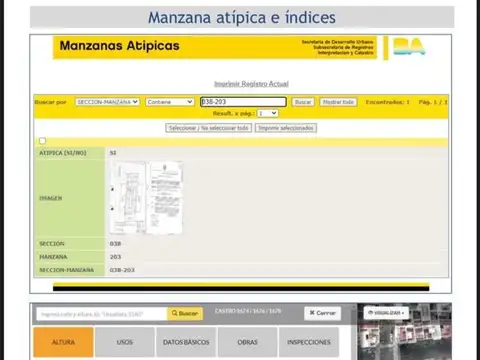480x360 pixels.
Task: Open the OBRAS tab
Action: [248, 342]
